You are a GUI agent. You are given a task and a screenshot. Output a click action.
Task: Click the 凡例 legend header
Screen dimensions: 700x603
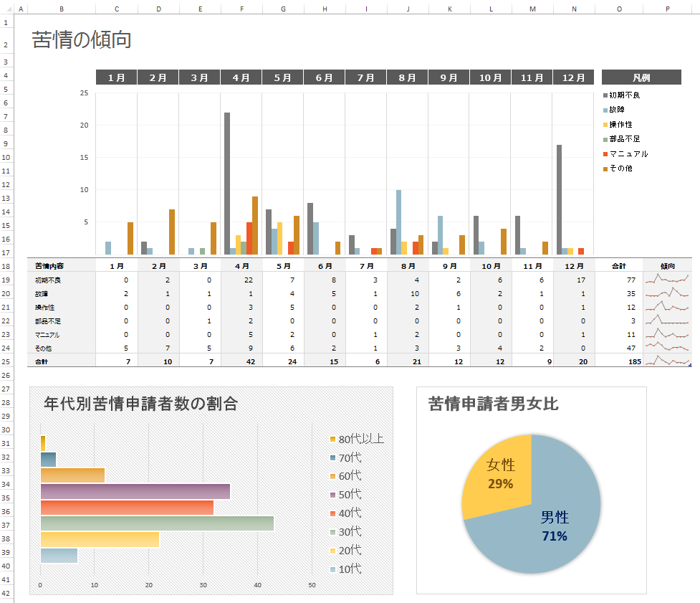pos(641,77)
